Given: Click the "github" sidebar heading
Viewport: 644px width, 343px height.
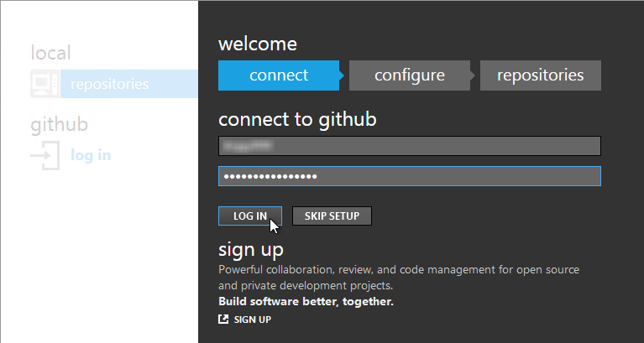Looking at the screenshot, I should 60,125.
